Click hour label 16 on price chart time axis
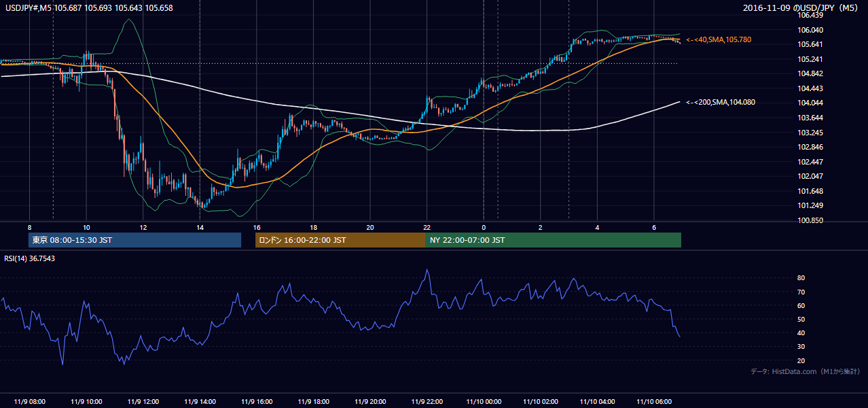 257,227
